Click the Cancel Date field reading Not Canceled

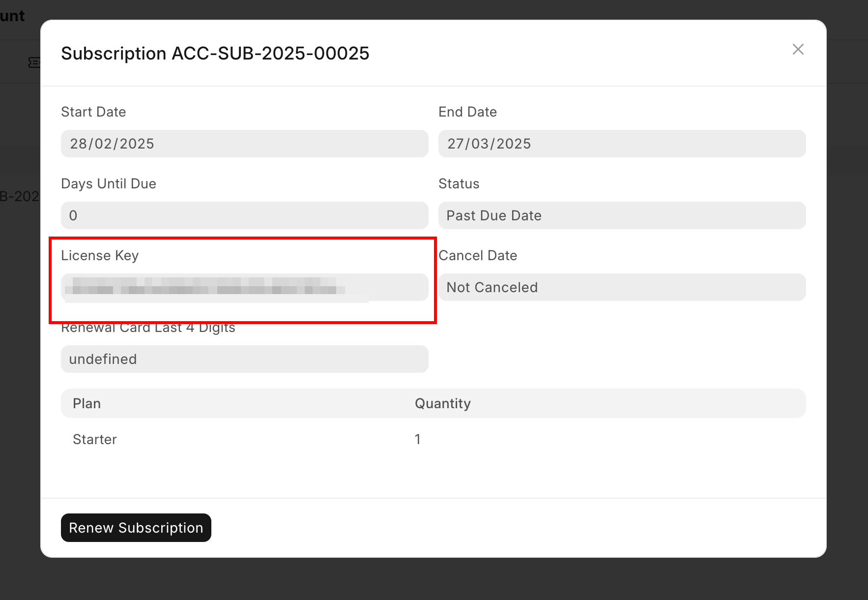[x=622, y=287]
